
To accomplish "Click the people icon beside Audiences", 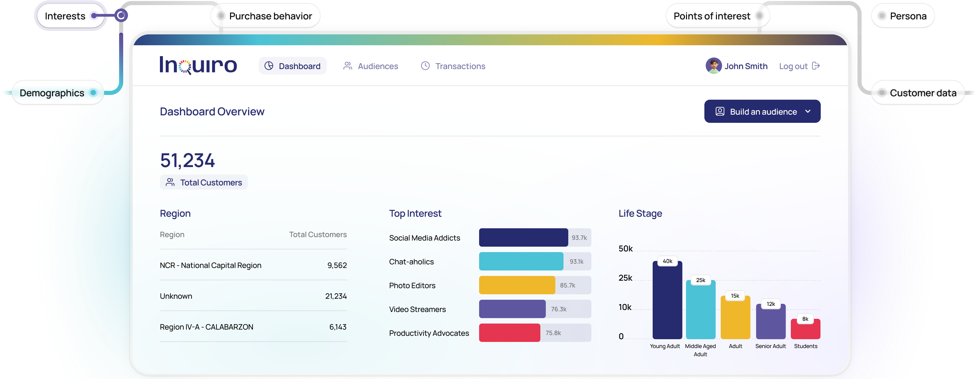I will click(x=347, y=66).
